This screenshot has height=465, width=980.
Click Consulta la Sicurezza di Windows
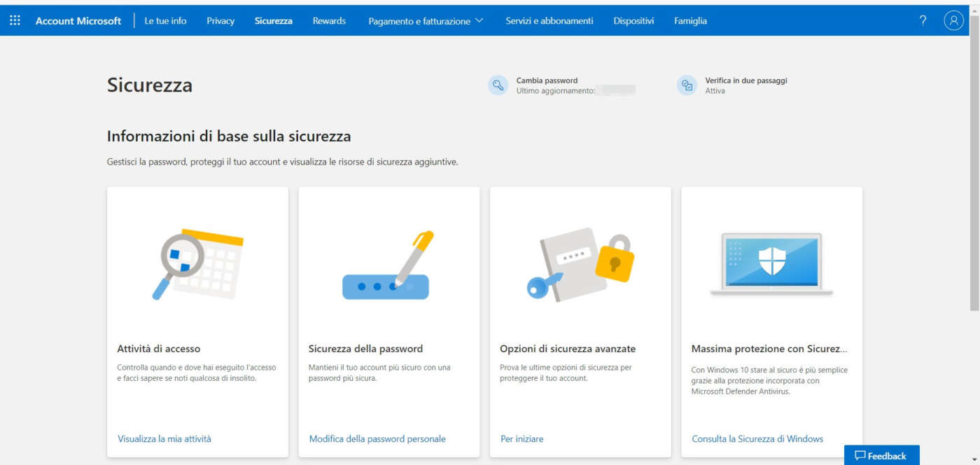coord(757,439)
